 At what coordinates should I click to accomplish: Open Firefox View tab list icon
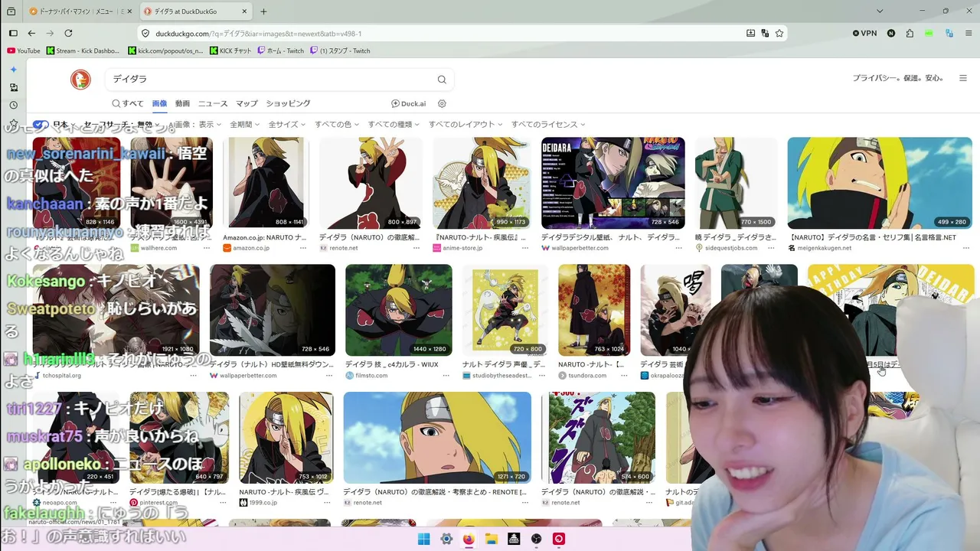coord(11,11)
